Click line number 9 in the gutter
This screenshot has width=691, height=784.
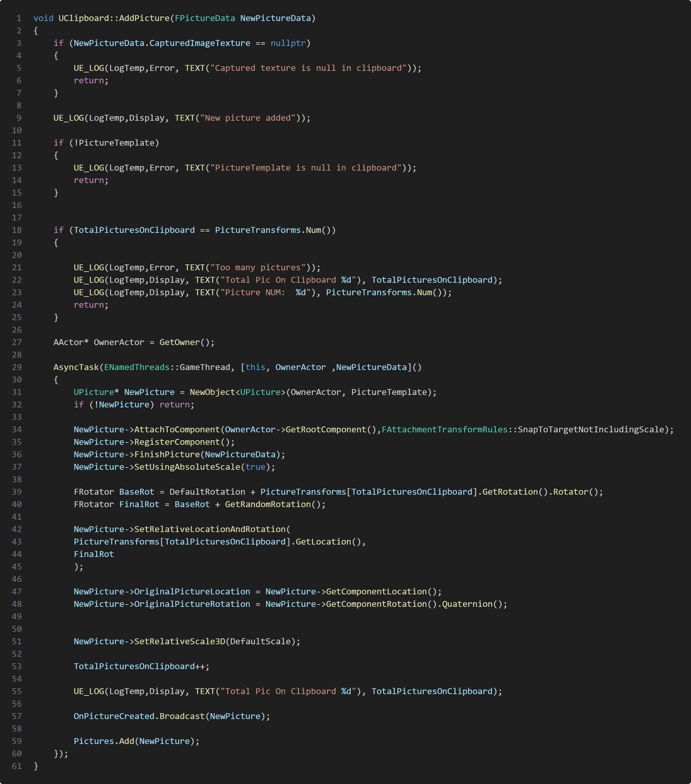[19, 118]
